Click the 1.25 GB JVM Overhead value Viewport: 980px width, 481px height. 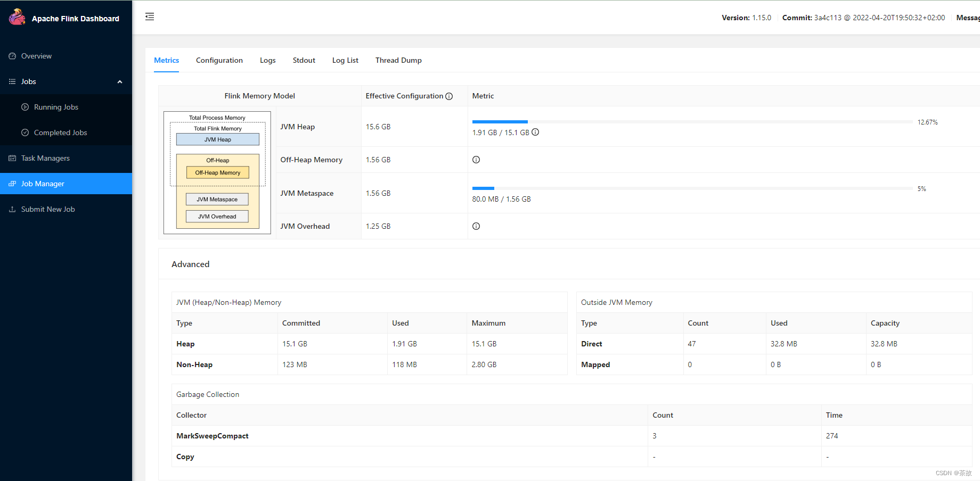click(x=378, y=226)
